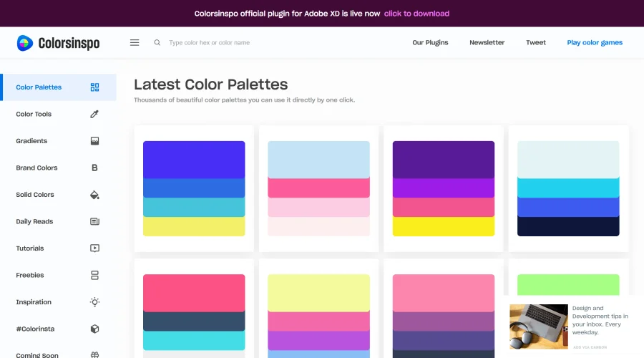Click the Solid Colors paint bucket icon

click(x=94, y=195)
